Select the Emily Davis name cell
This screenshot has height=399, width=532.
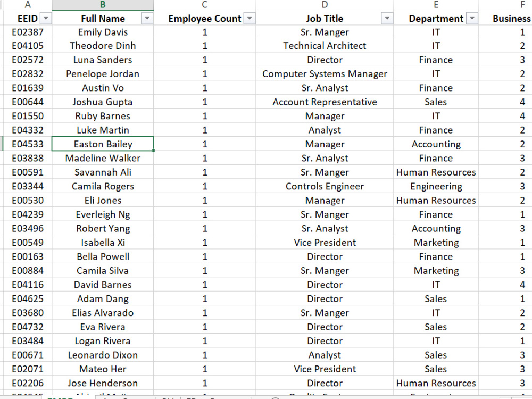[103, 32]
